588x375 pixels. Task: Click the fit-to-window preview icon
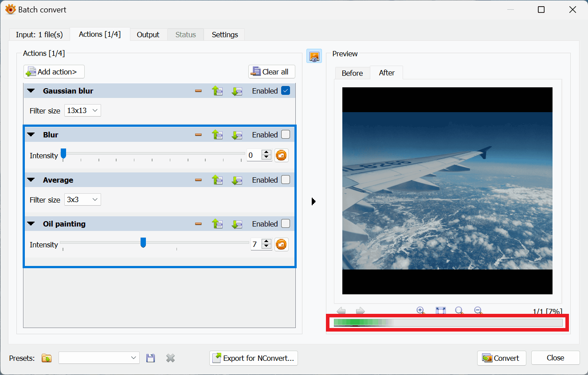click(x=440, y=311)
